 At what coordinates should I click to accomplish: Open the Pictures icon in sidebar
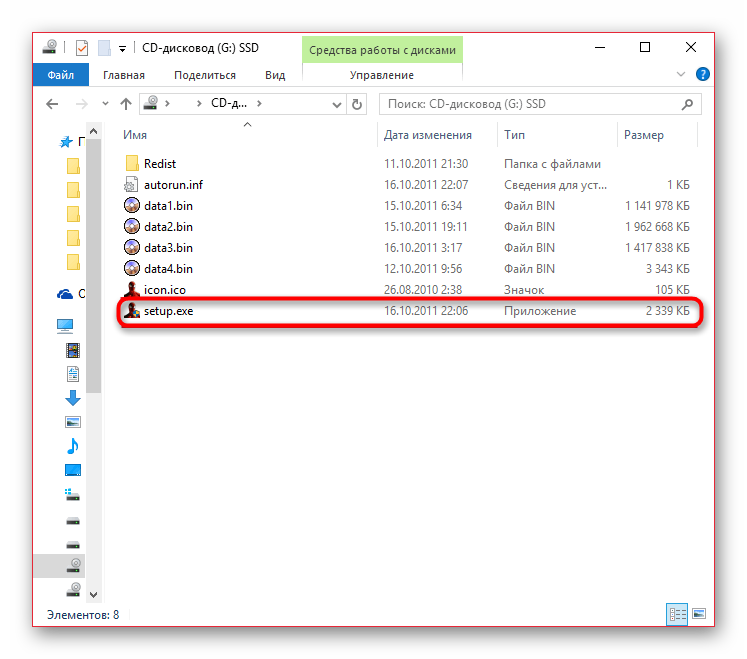73,422
